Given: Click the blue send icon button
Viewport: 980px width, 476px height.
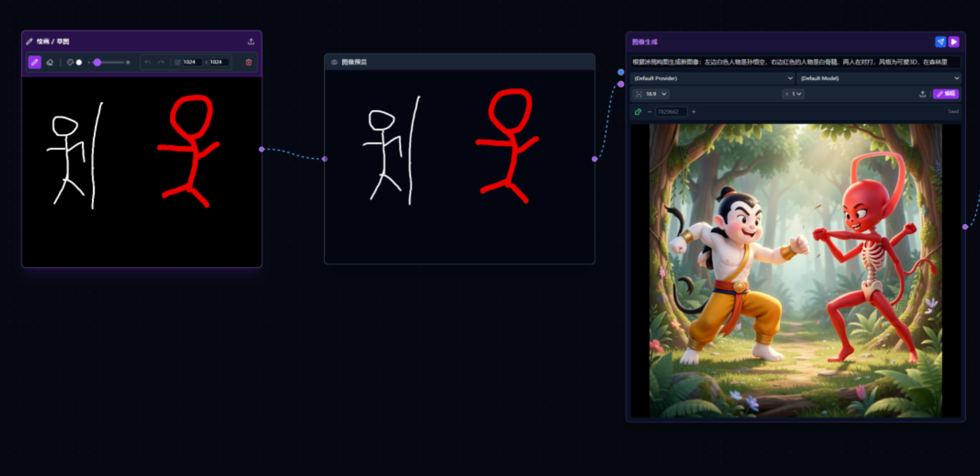Looking at the screenshot, I should click(941, 42).
